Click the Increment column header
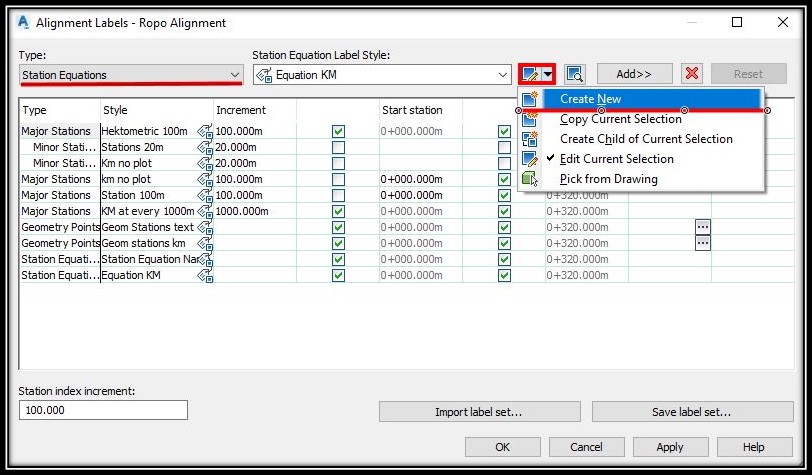This screenshot has width=812, height=475. click(x=255, y=110)
